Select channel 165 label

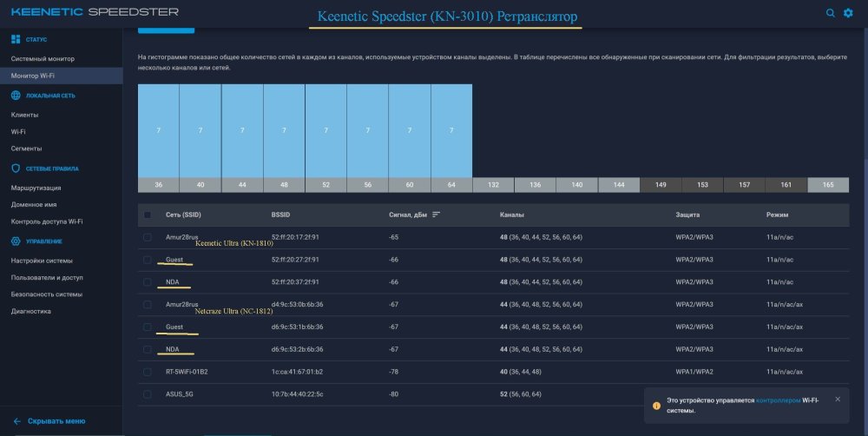828,185
